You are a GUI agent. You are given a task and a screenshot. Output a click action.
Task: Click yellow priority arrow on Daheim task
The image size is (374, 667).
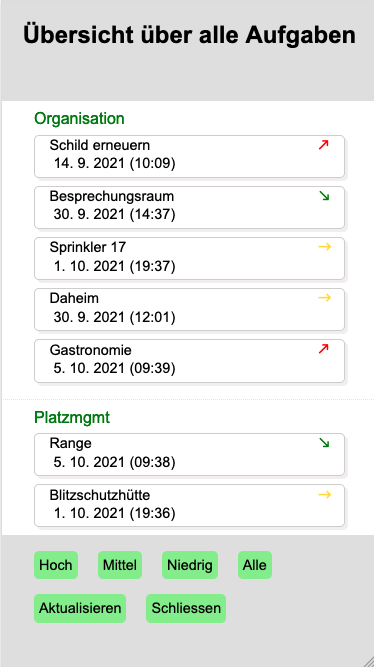325,298
